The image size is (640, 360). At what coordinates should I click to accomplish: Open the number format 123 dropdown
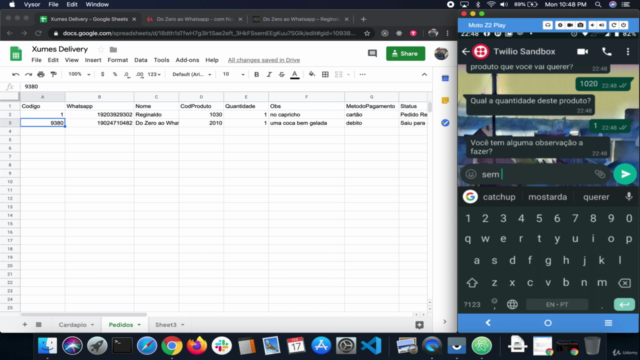coord(154,74)
